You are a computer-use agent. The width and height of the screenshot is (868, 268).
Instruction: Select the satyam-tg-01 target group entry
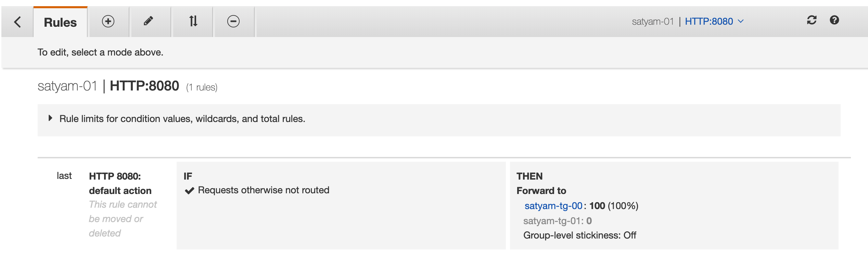tap(553, 221)
